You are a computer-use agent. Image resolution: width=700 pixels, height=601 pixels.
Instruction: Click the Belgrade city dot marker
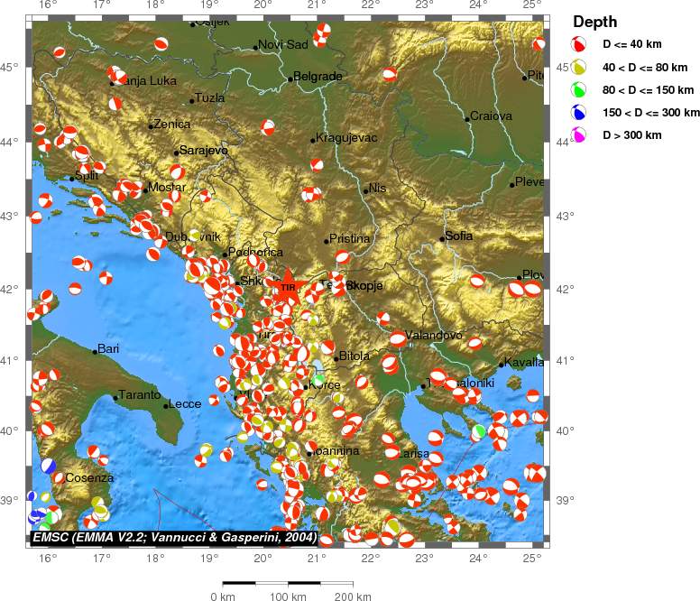pos(290,79)
